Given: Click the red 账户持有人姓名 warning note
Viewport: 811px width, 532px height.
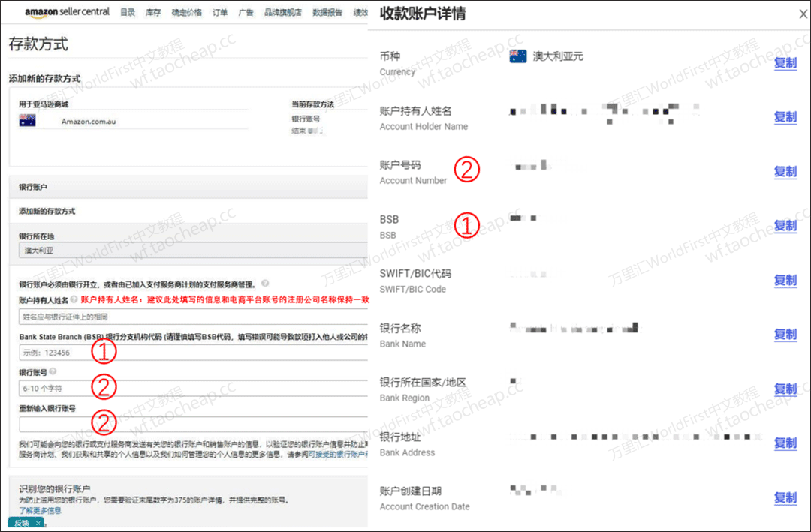Looking at the screenshot, I should [225, 299].
